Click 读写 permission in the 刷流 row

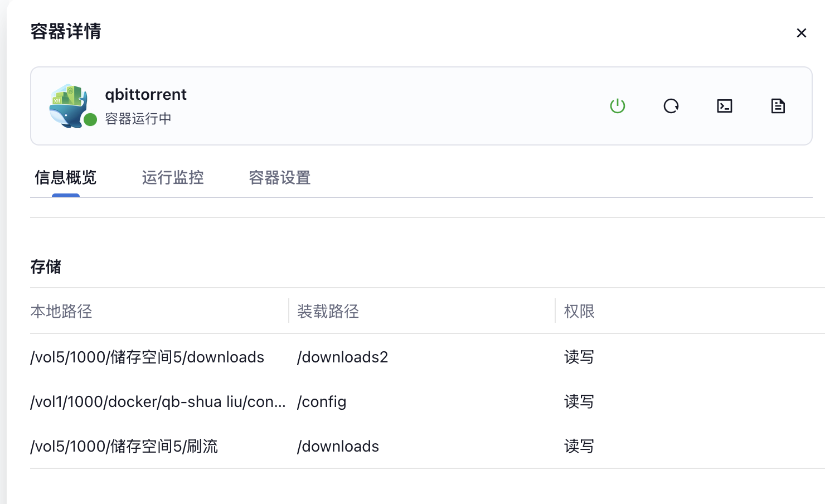click(x=579, y=446)
